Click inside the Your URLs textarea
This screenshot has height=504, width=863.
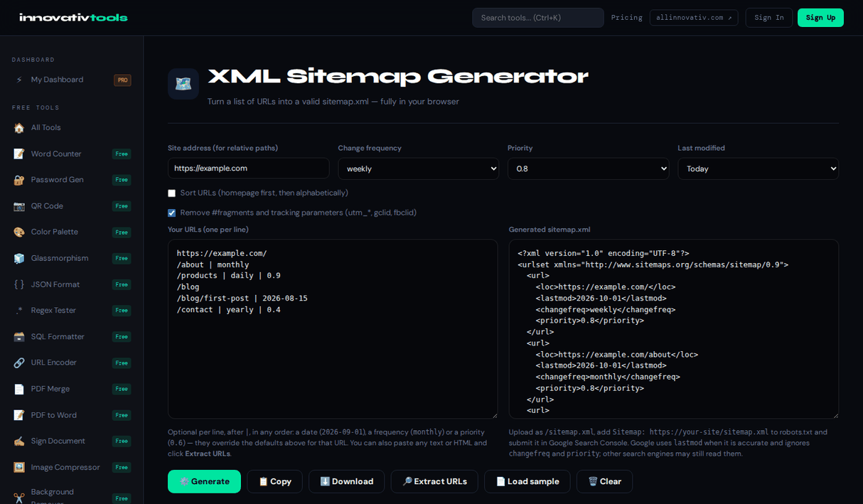pyautogui.click(x=333, y=329)
